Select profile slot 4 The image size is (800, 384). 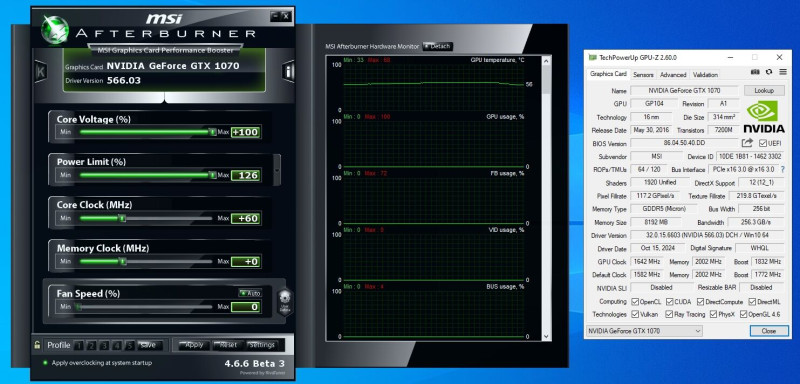(117, 346)
